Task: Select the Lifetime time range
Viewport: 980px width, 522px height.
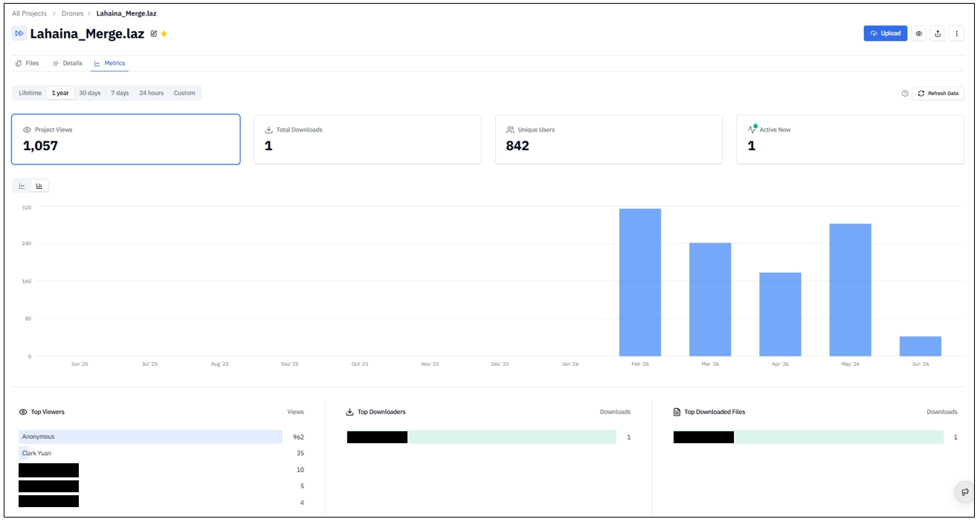Action: (x=30, y=93)
